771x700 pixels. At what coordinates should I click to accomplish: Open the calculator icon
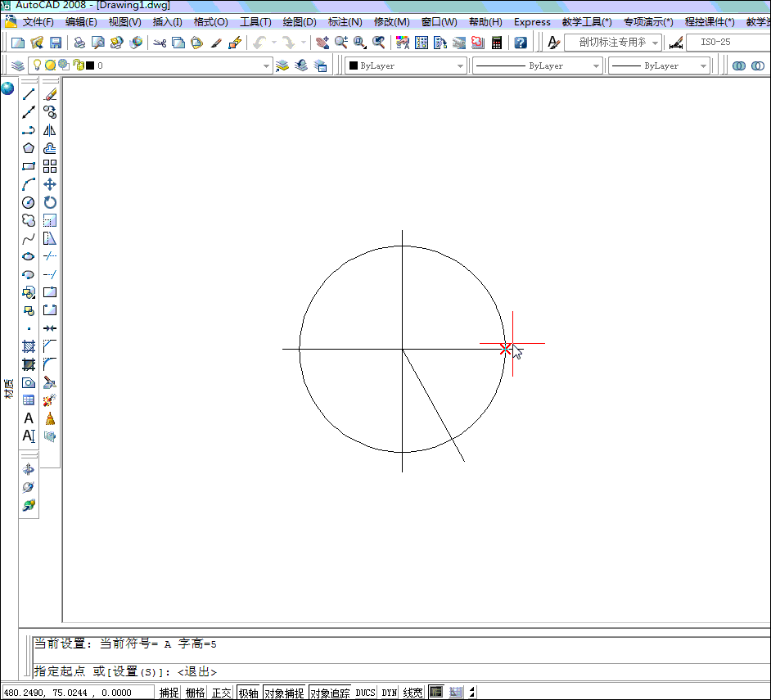(x=497, y=43)
